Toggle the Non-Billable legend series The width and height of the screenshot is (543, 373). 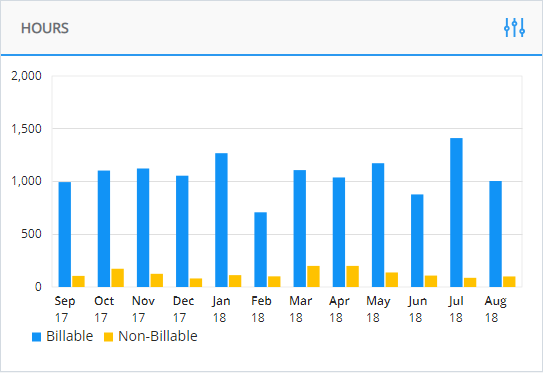151,336
